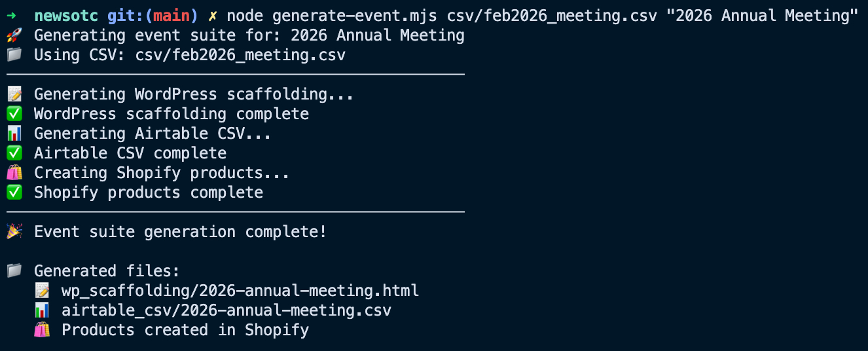This screenshot has width=868, height=351.
Task: Click the folder emoji beside "Using CSV"
Action: coord(14,55)
